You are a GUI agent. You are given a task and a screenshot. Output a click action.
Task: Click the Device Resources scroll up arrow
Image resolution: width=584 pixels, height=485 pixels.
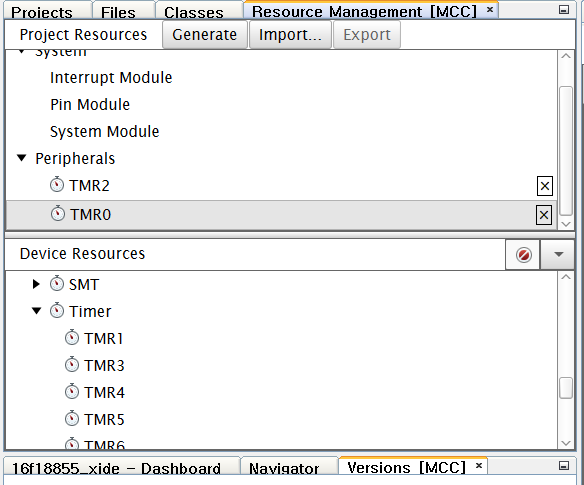point(566,277)
